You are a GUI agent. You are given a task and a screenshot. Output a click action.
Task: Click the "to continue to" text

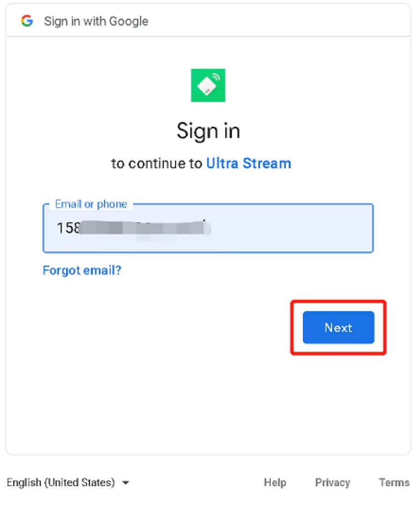pyautogui.click(x=156, y=163)
